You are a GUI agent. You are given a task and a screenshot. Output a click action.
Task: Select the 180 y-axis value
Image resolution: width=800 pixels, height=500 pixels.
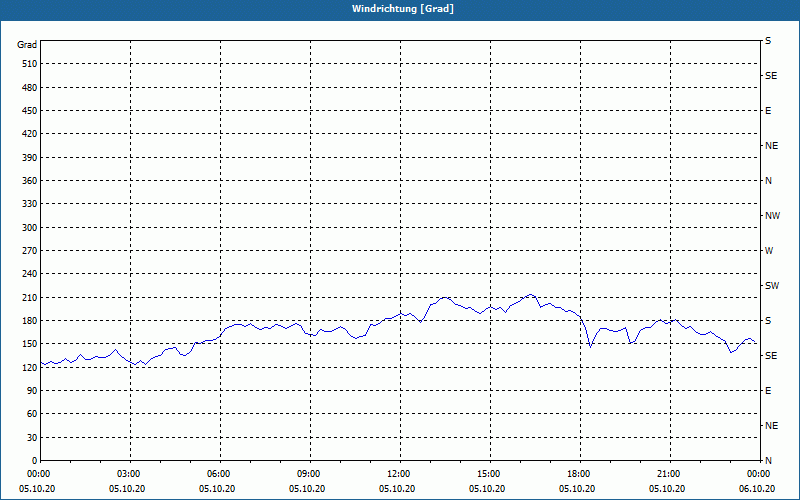tap(30, 321)
